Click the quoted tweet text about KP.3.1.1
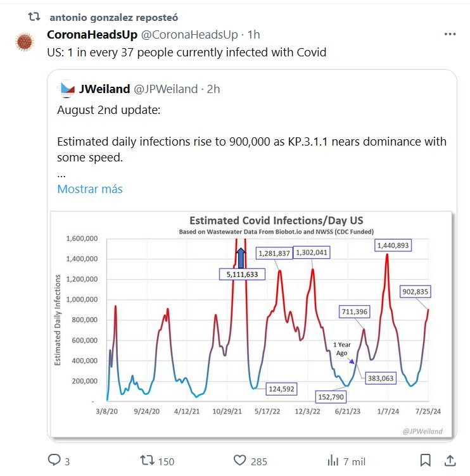 [251, 149]
